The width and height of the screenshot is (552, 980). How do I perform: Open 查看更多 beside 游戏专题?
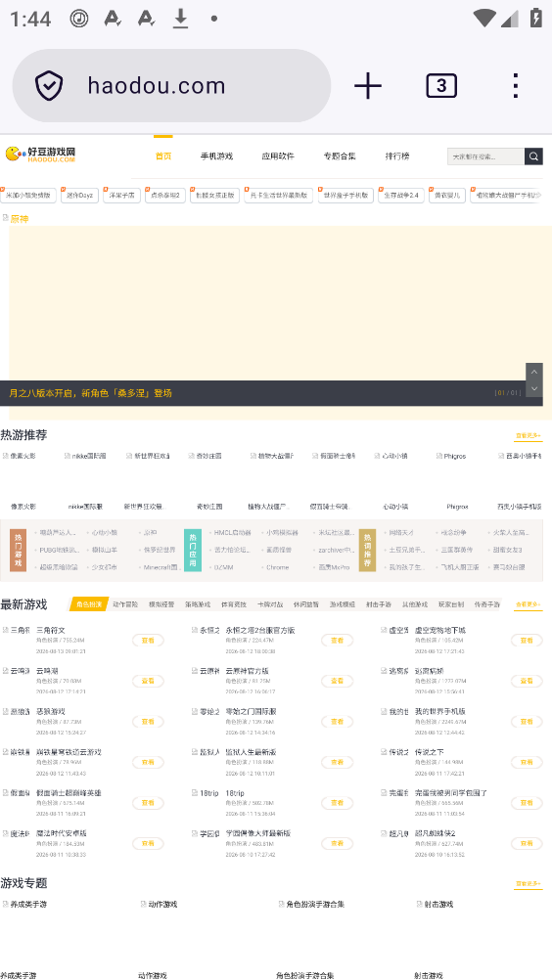tap(529, 884)
